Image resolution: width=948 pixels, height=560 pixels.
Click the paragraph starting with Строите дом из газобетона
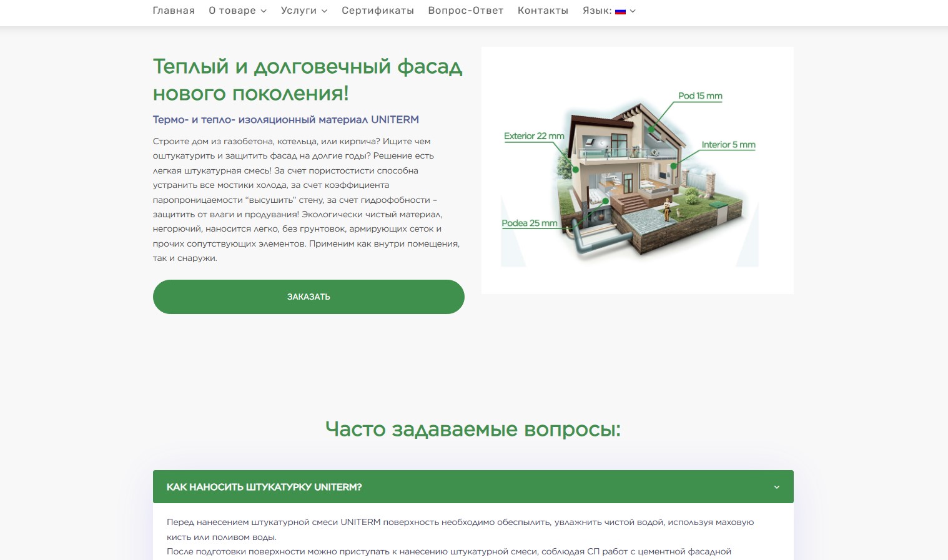pyautogui.click(x=307, y=200)
